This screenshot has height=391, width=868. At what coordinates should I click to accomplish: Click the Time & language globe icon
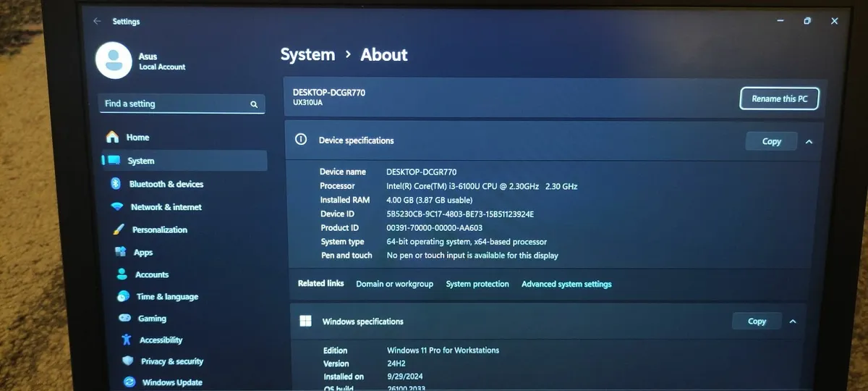click(124, 296)
